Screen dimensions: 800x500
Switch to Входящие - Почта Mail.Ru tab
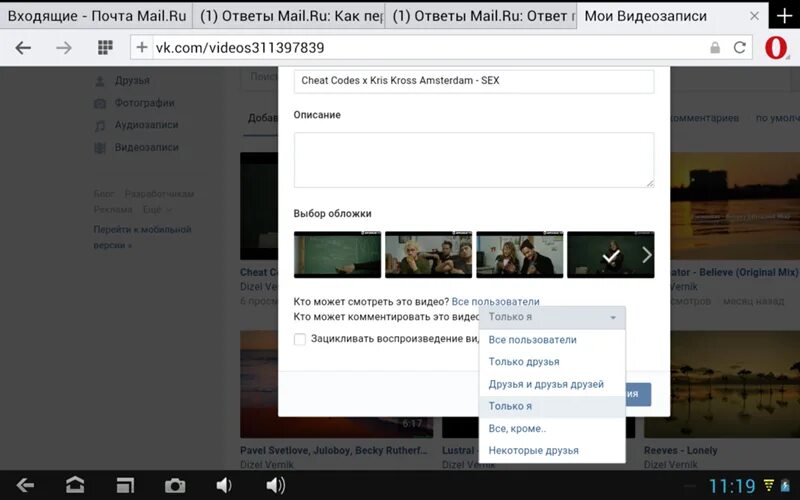pos(96,16)
